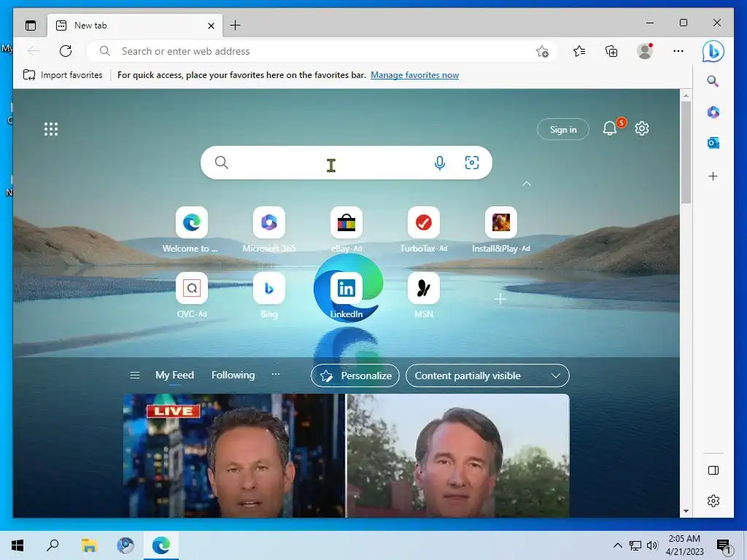Open Microsoft 365 icon in sidebar
Screen dimensions: 747x560
point(713,112)
